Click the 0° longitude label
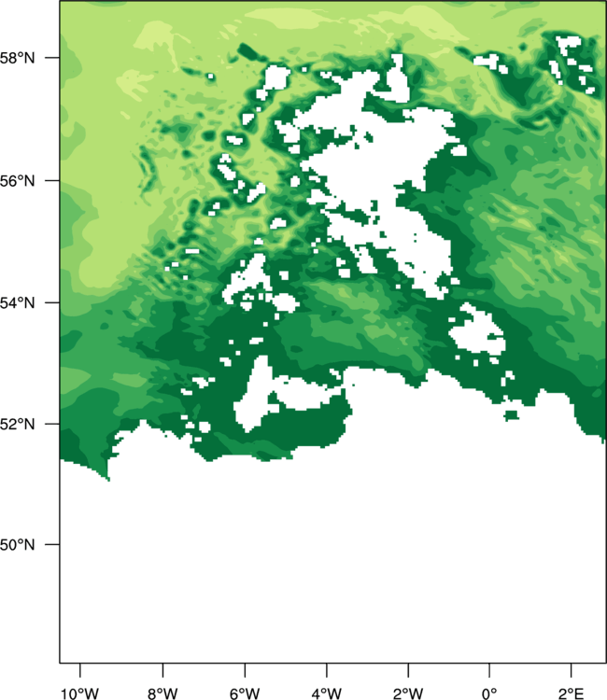 pyautogui.click(x=489, y=693)
